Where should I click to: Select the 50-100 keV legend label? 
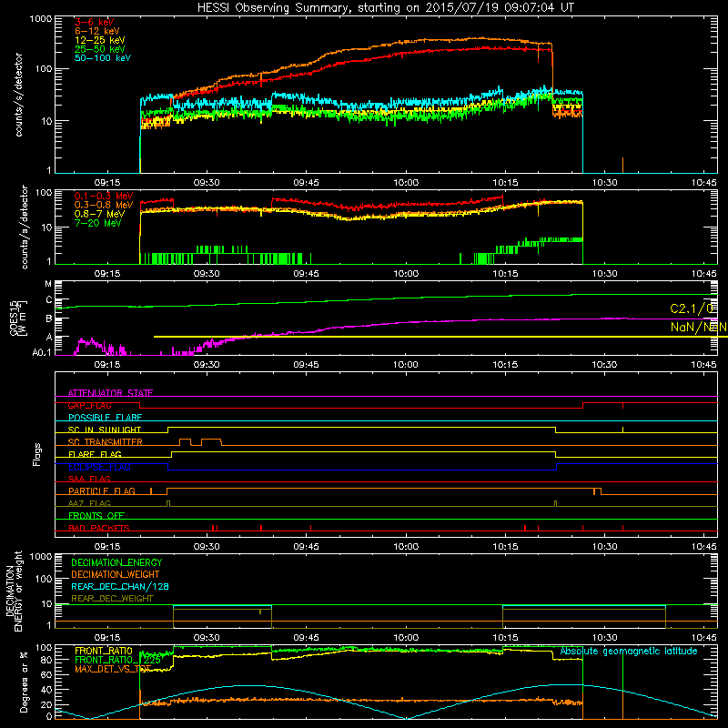point(103,58)
